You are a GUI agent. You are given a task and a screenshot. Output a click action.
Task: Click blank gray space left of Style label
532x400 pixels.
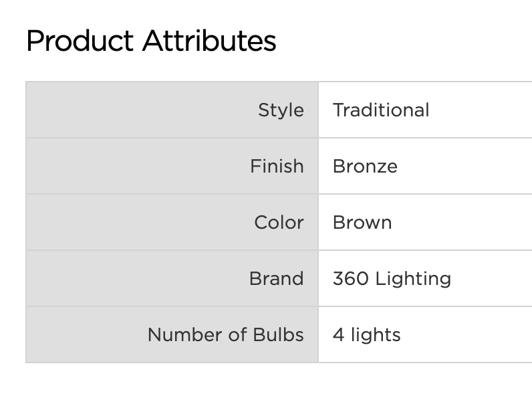[134, 110]
